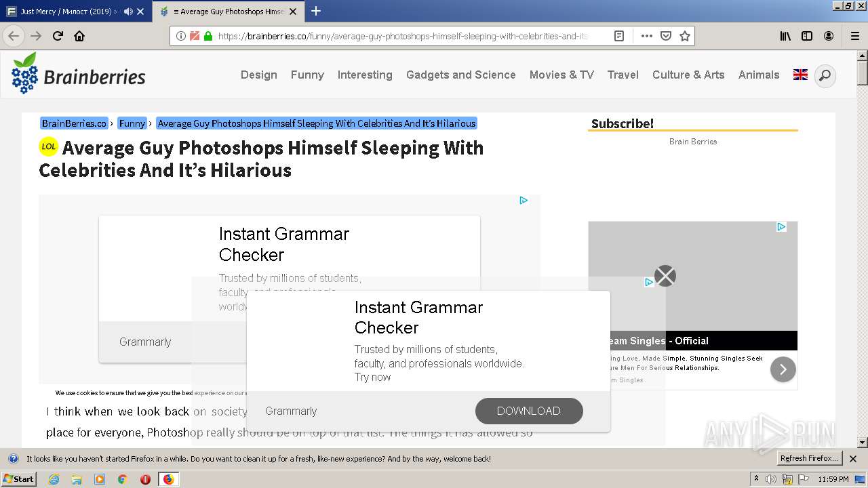Click the green padlock security icon

click(x=208, y=36)
